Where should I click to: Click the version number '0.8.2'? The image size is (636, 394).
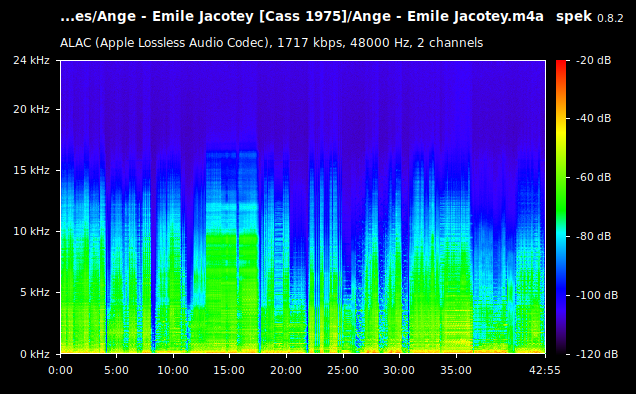(x=610, y=18)
